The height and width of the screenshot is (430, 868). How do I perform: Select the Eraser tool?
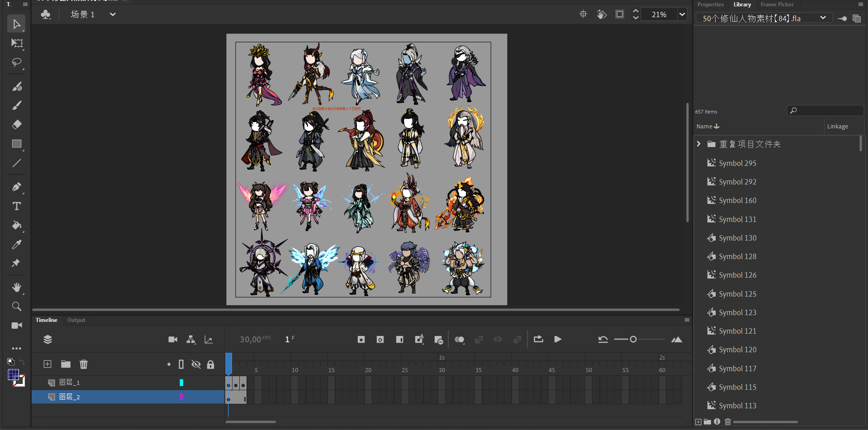(x=17, y=124)
